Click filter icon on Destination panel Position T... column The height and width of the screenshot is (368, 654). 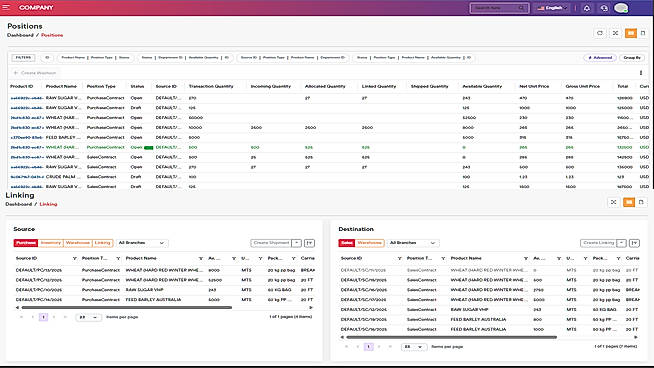point(443,258)
